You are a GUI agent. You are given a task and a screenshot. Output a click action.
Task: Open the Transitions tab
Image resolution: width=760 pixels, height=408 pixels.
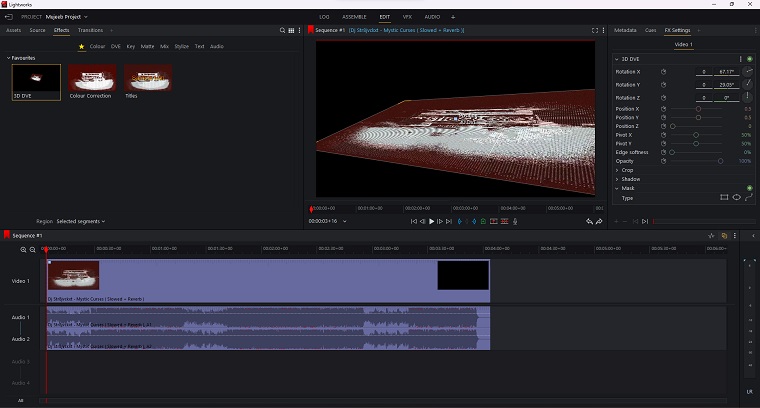91,30
